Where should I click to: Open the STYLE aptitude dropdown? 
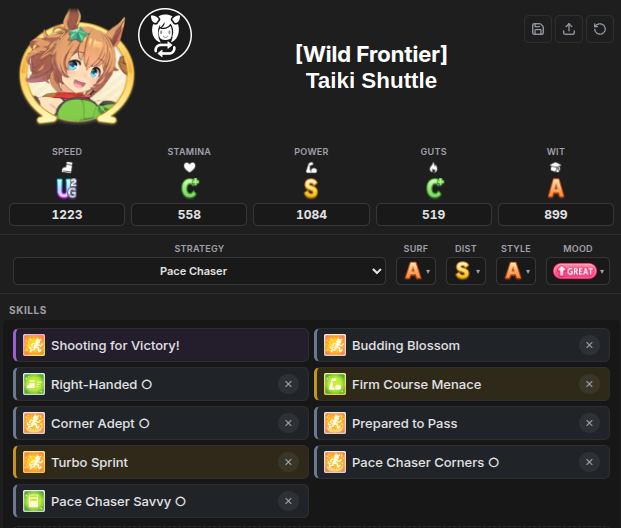(516, 271)
